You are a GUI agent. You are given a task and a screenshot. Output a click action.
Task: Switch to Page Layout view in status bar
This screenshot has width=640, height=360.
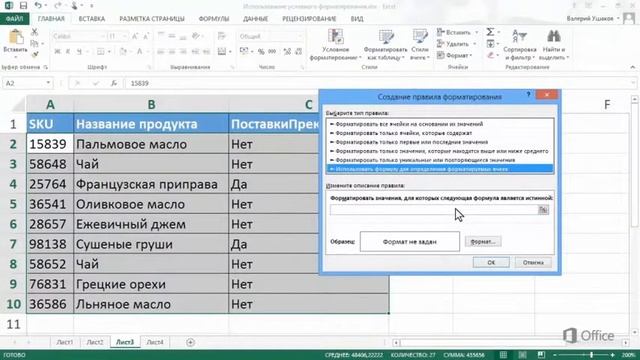pyautogui.click(x=522, y=355)
